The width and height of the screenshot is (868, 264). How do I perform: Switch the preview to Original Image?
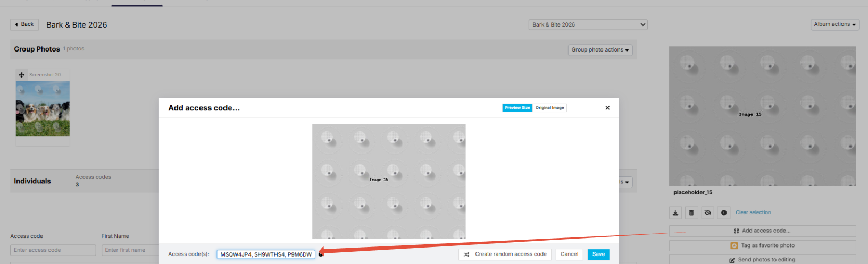pyautogui.click(x=549, y=108)
